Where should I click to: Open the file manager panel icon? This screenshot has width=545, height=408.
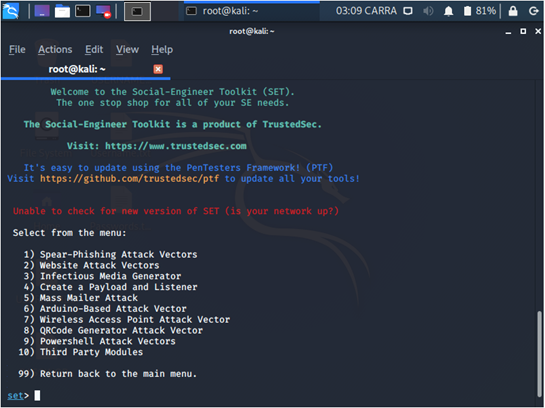tap(62, 11)
